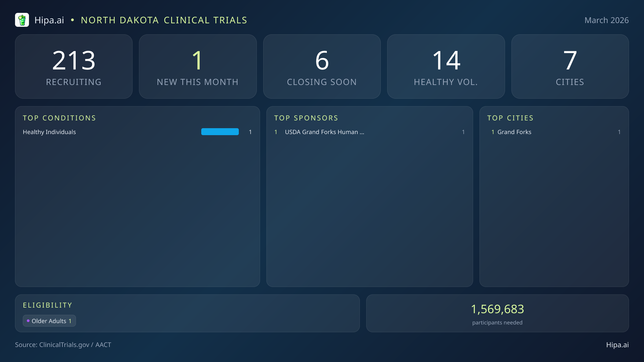Select the 213 Recruiting stat card
644x362 pixels.
click(74, 66)
